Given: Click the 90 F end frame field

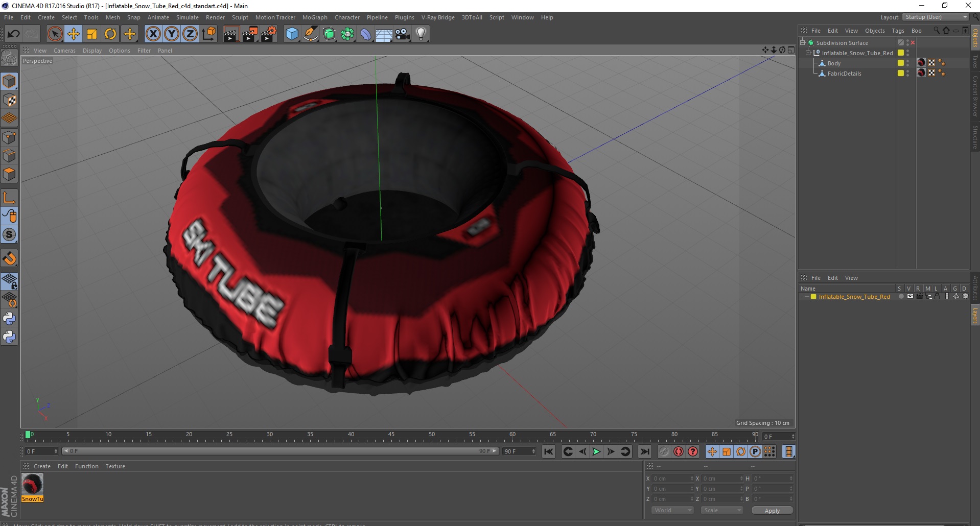Looking at the screenshot, I should [x=519, y=451].
